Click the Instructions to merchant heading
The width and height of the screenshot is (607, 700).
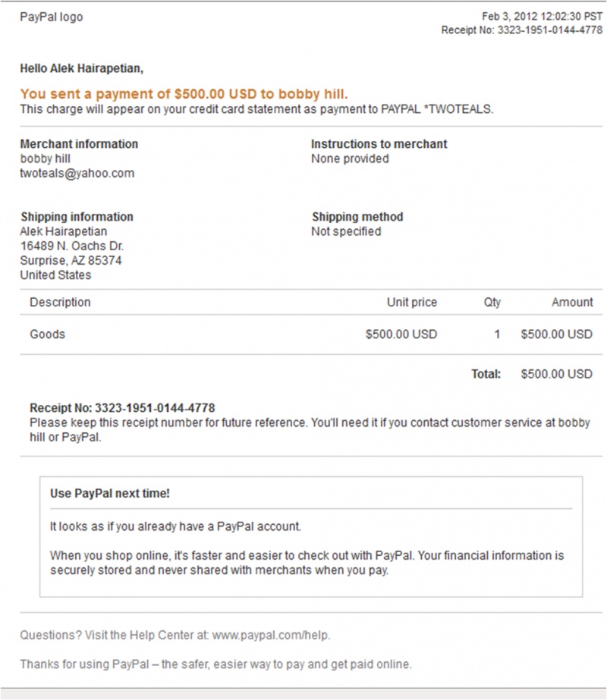[x=379, y=144]
